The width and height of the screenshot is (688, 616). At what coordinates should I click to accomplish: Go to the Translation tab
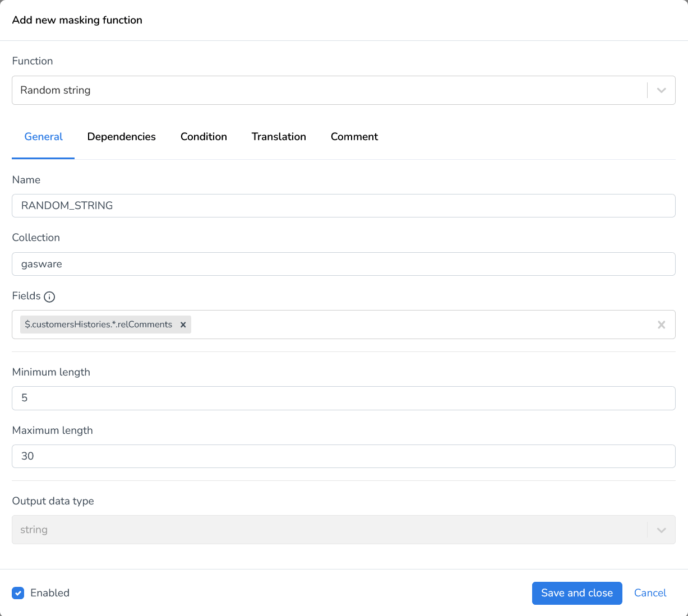tap(279, 137)
